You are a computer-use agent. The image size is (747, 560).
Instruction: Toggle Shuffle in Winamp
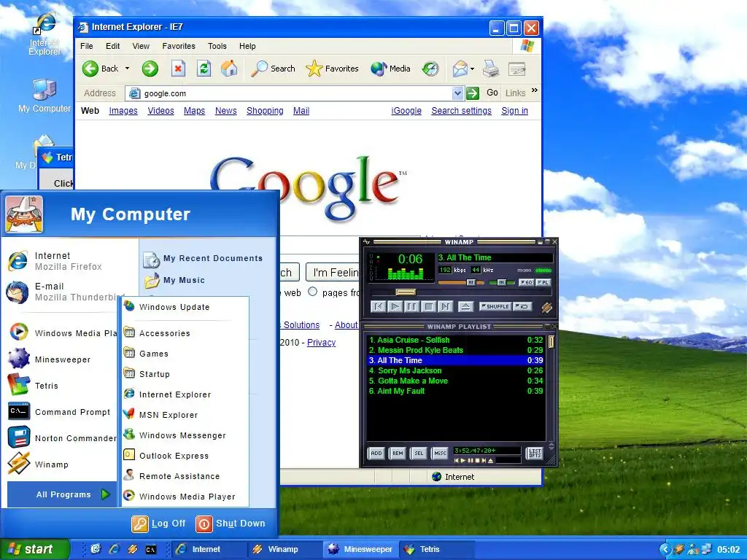click(495, 306)
